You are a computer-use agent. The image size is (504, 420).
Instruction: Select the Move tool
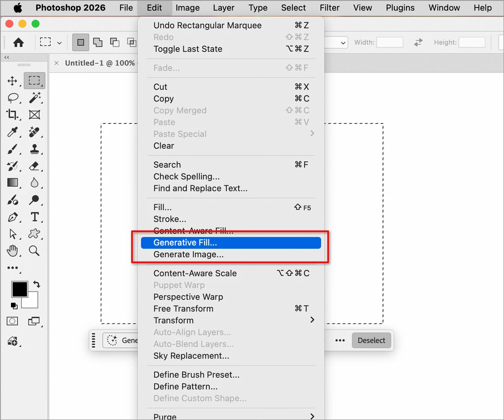point(13,81)
